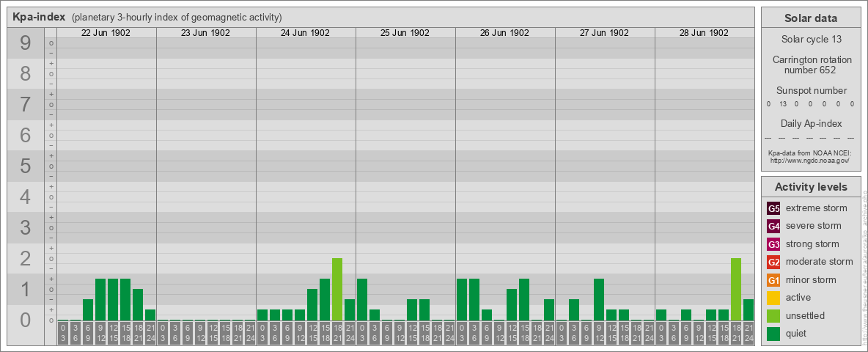
Task: Click the Kp level 8 axis label
Action: (26, 73)
